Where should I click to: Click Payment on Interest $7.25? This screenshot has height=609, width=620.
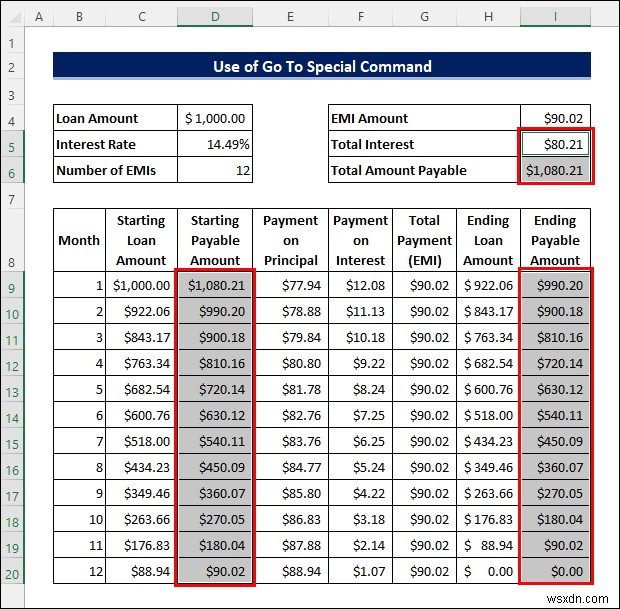point(360,415)
